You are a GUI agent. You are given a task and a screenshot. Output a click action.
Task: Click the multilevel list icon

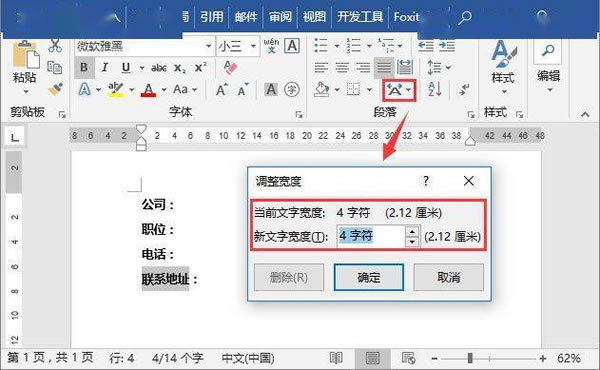pyautogui.click(x=386, y=46)
